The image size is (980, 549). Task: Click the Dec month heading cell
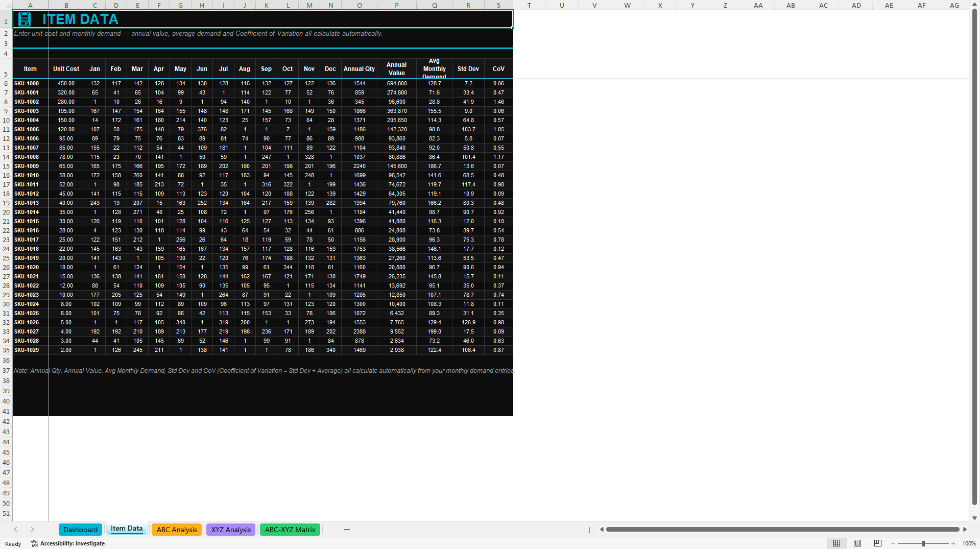[330, 69]
